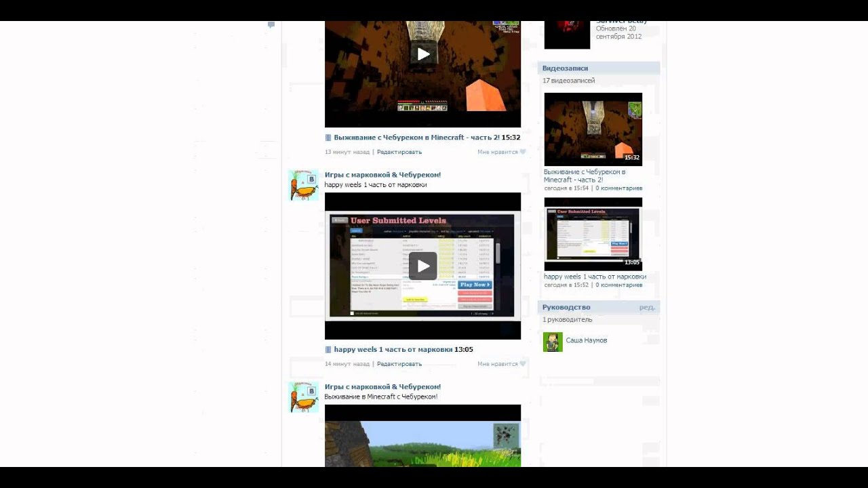868x488 pixels.
Task: Open '0 комментариев' next to сегодня в 15:52
Action: (619, 285)
